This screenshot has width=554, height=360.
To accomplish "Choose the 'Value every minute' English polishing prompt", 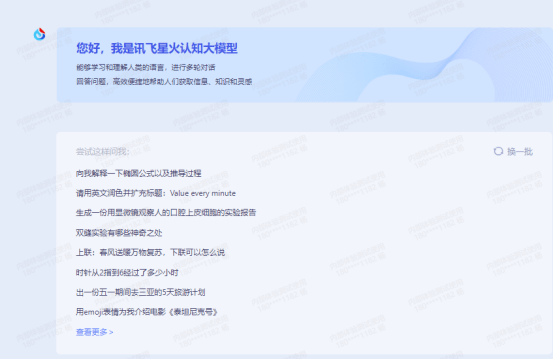I will [156, 193].
